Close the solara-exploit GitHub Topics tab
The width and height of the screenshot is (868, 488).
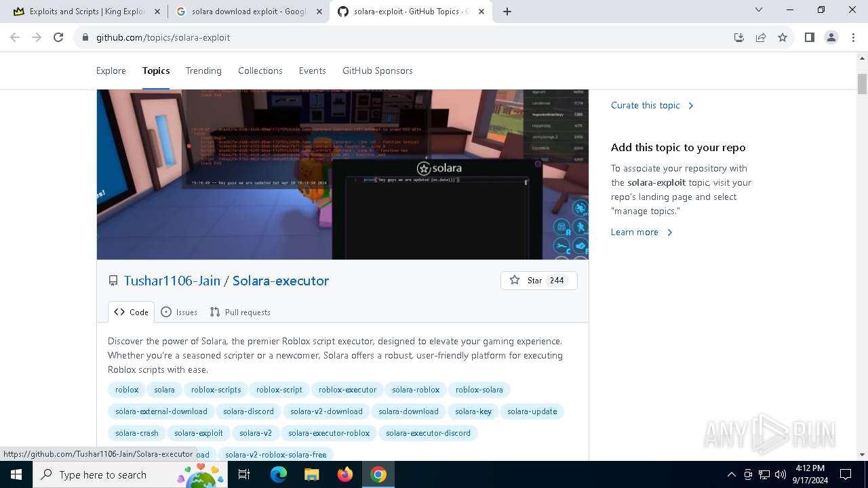(x=481, y=12)
